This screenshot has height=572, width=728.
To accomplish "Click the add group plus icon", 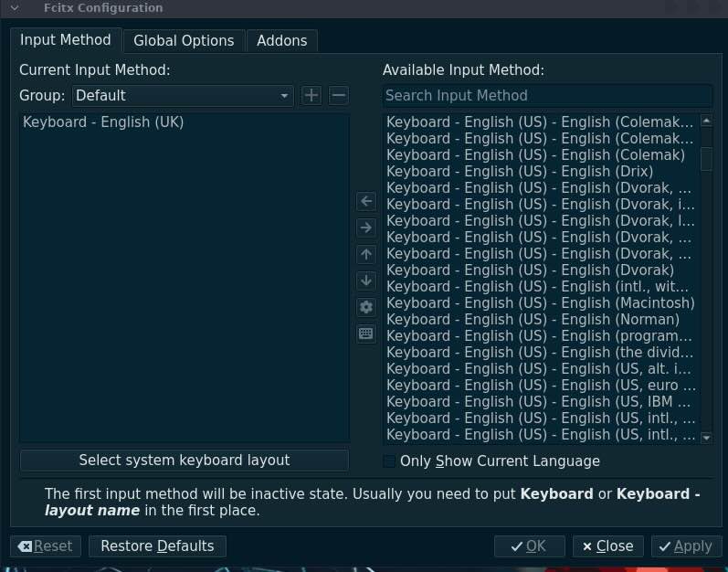I will click(311, 96).
